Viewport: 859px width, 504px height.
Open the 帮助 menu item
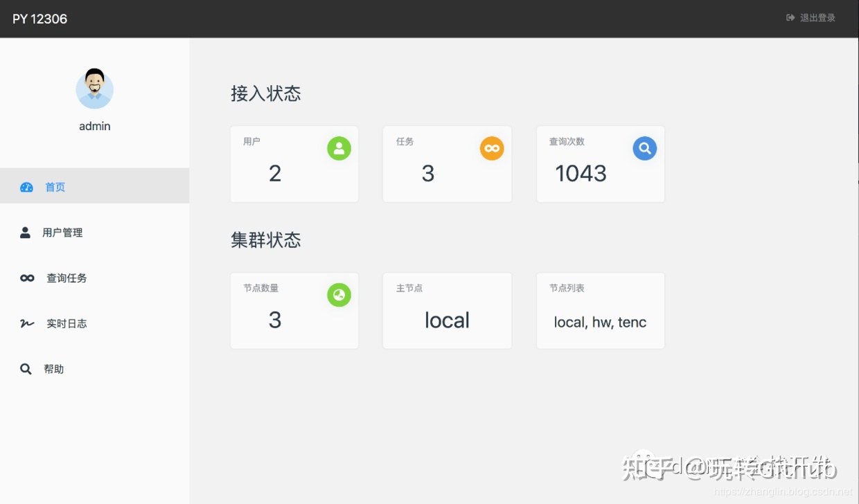[x=94, y=369]
